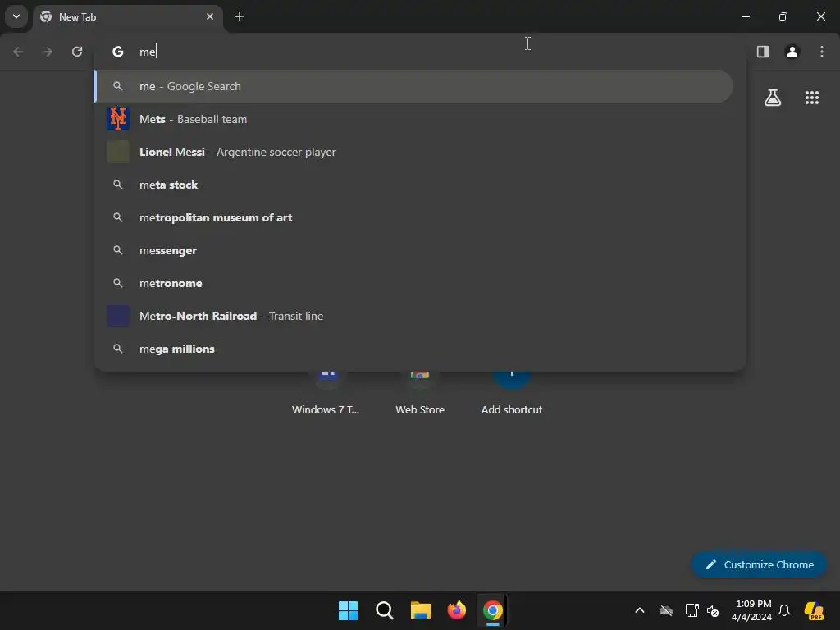Viewport: 840px width, 630px height.
Task: Click Chrome icon in taskbar
Action: point(493,610)
